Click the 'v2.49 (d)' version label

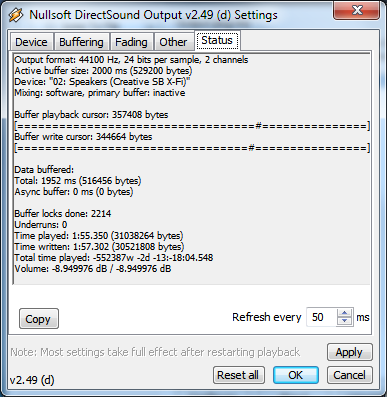pyautogui.click(x=32, y=380)
